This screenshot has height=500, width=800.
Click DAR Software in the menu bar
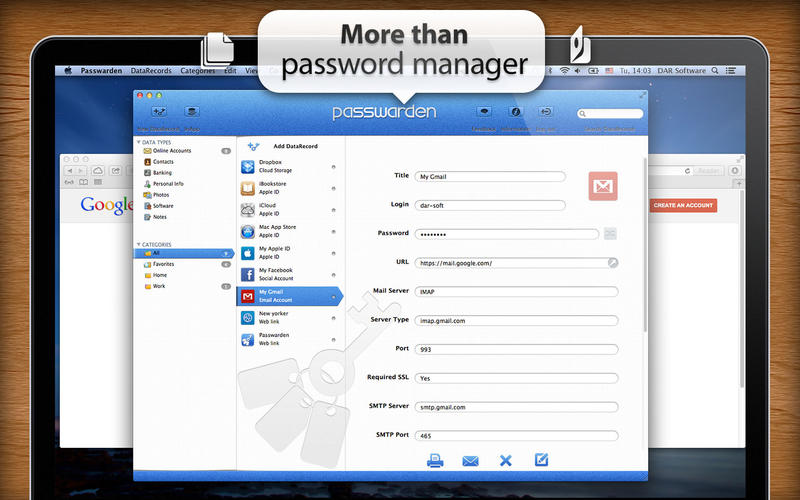pos(681,71)
